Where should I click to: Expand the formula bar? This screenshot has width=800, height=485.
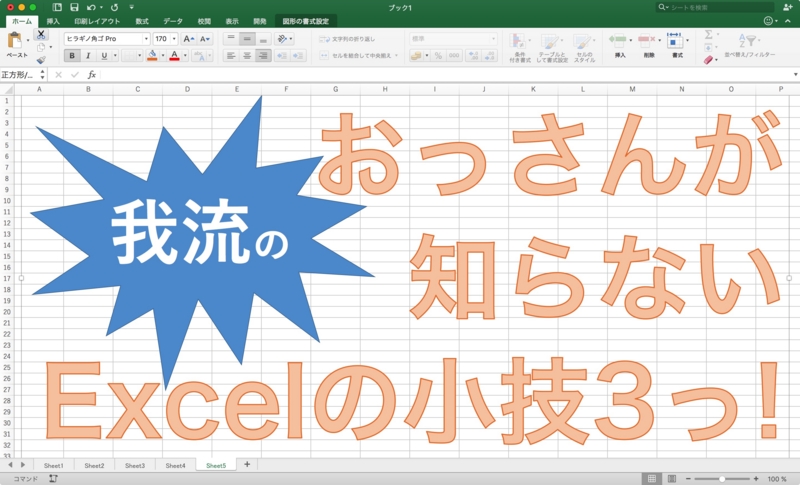click(x=795, y=74)
